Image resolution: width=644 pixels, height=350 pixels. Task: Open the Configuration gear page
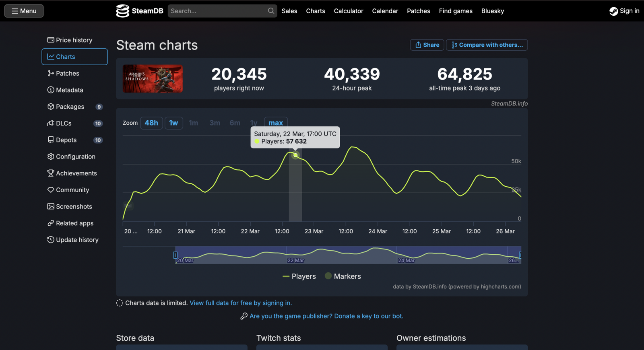[75, 156]
